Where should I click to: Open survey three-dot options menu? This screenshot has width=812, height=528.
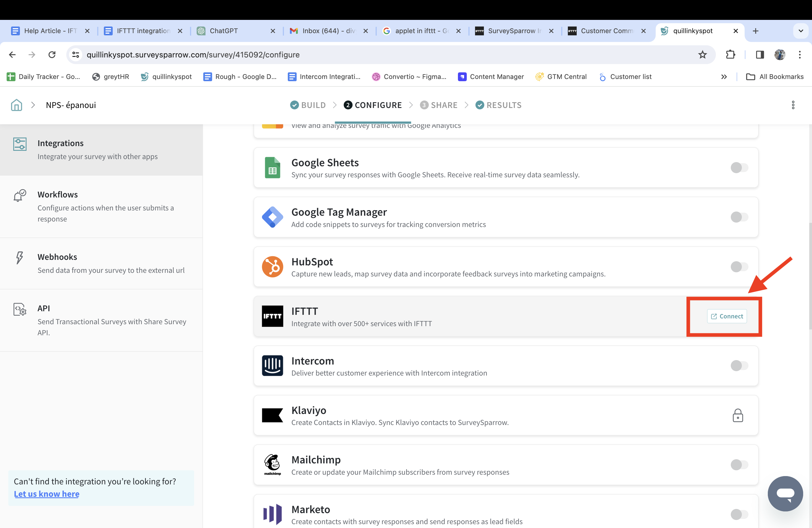[793, 105]
